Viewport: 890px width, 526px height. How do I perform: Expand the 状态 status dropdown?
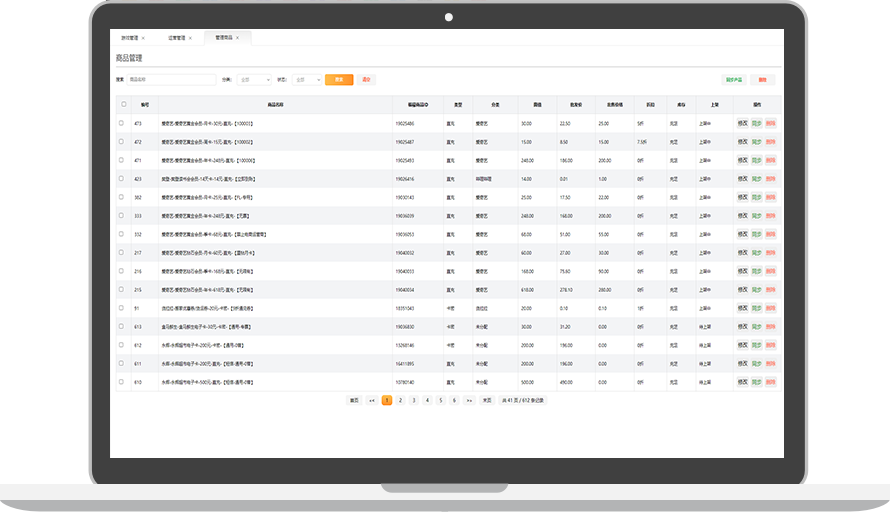[x=306, y=80]
